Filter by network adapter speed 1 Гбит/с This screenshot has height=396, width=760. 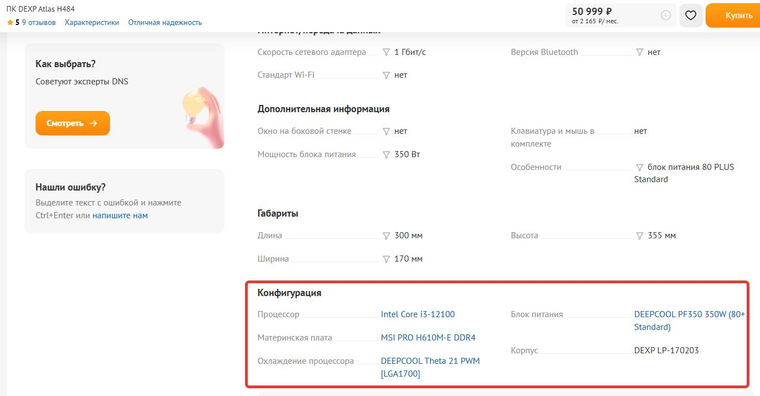(x=386, y=52)
